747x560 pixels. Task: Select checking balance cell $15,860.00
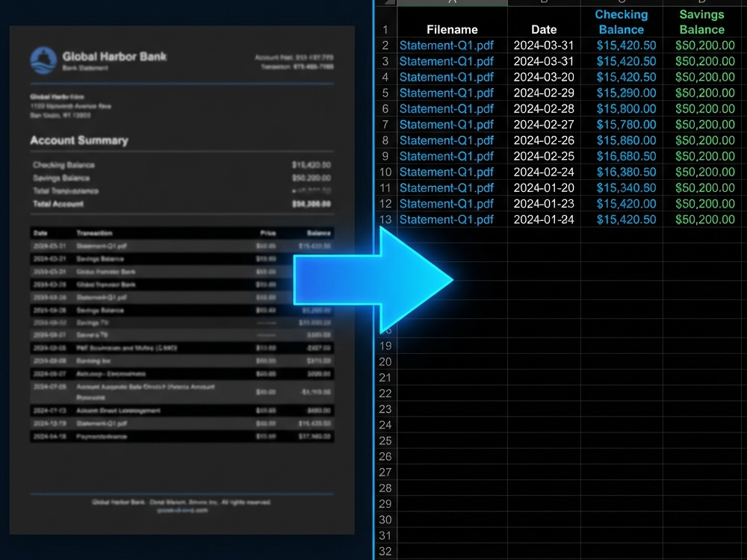[622, 140]
